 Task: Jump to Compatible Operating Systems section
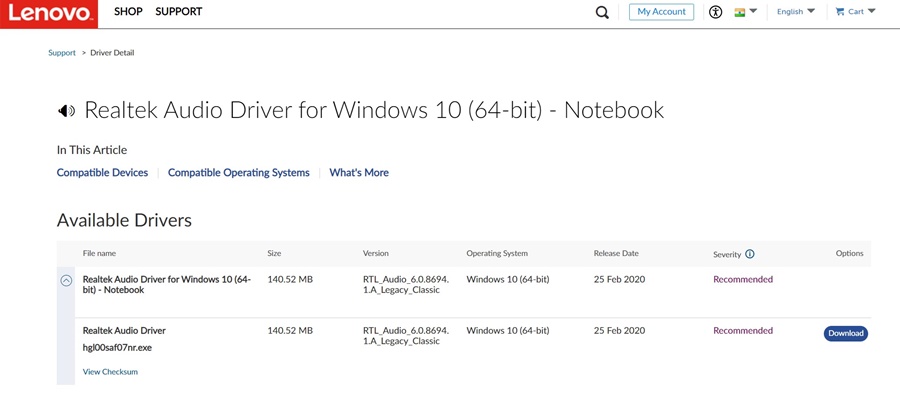(238, 173)
